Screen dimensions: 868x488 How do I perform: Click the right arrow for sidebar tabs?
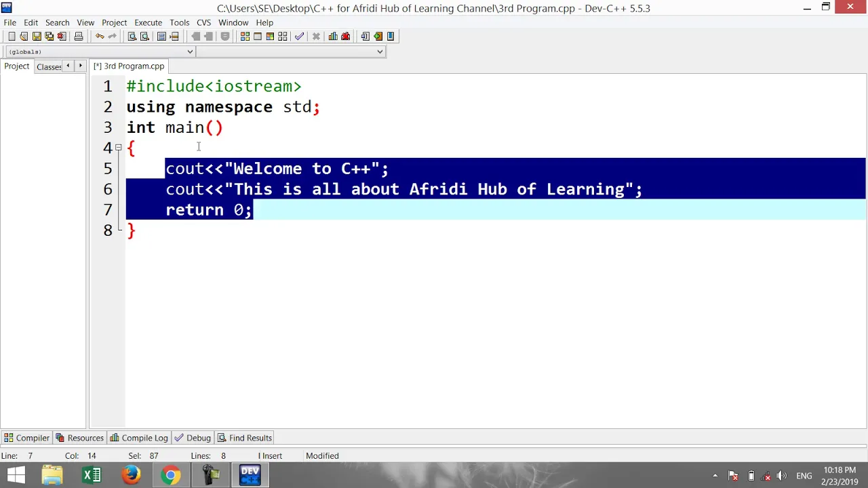pyautogui.click(x=80, y=66)
